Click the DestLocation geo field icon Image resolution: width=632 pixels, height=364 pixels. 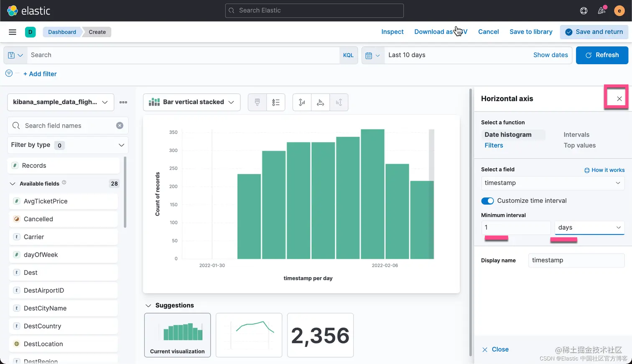coord(17,344)
